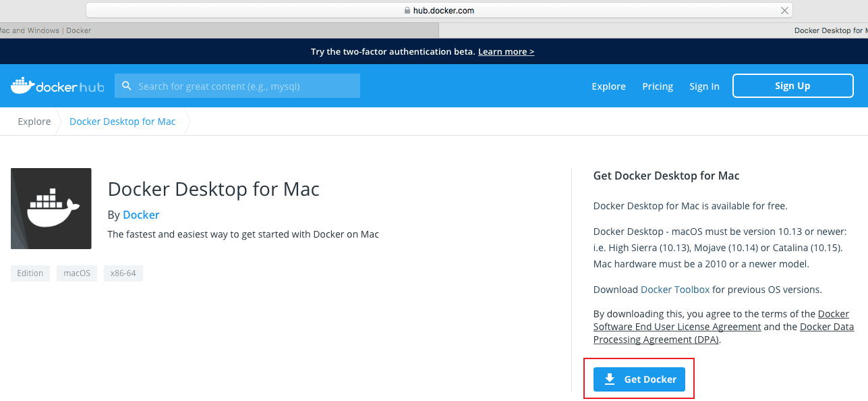Click the Edition tag
This screenshot has width=868, height=401.
30,273
